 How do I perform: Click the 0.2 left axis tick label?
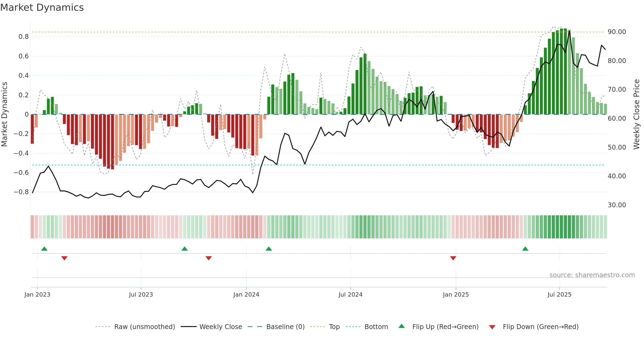(x=24, y=95)
